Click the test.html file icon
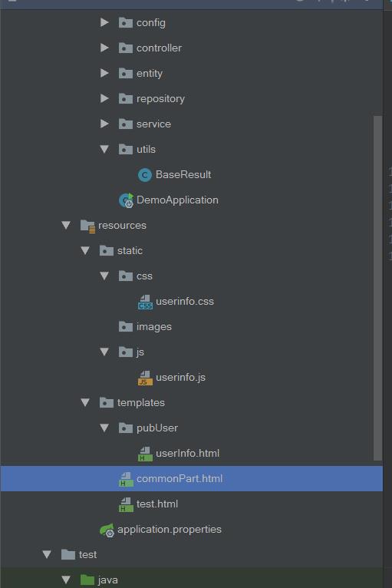Screen dimensions: 392x588 pyautogui.click(x=126, y=504)
